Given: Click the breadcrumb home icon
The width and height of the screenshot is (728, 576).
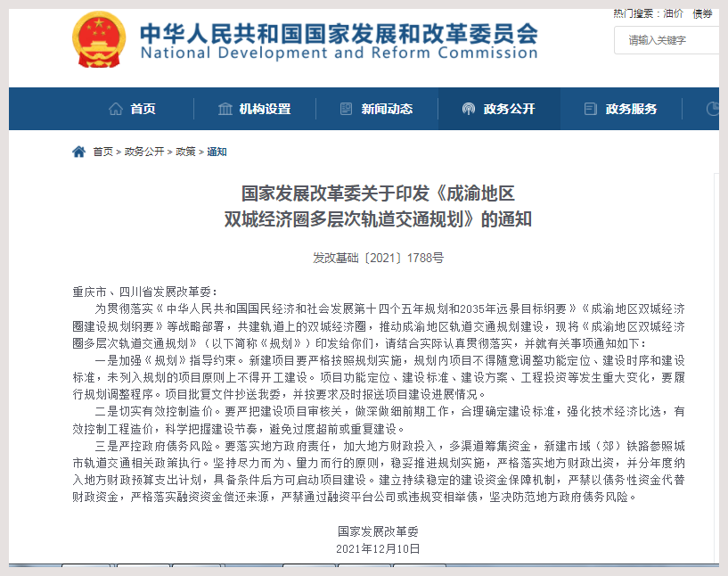Looking at the screenshot, I should pos(79,152).
